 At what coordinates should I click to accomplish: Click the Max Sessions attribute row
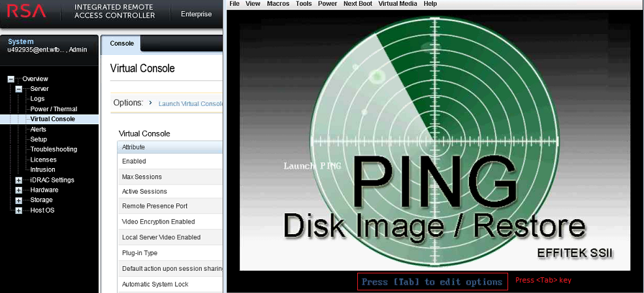click(x=170, y=177)
